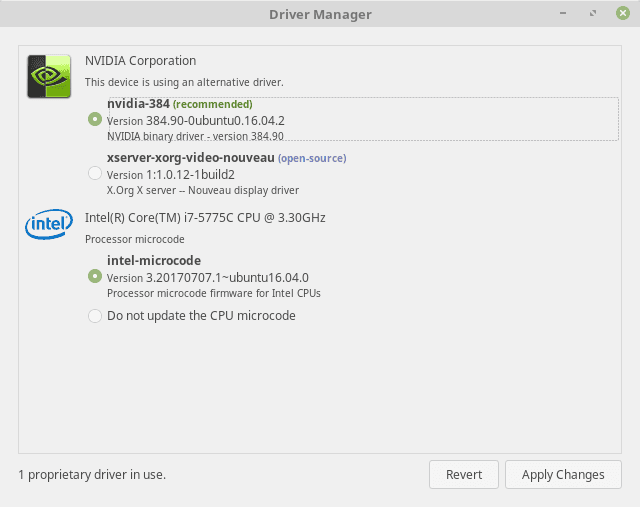Choose the xserver-xorg-video-nouveau radio button
The height and width of the screenshot is (507, 640).
(95, 174)
